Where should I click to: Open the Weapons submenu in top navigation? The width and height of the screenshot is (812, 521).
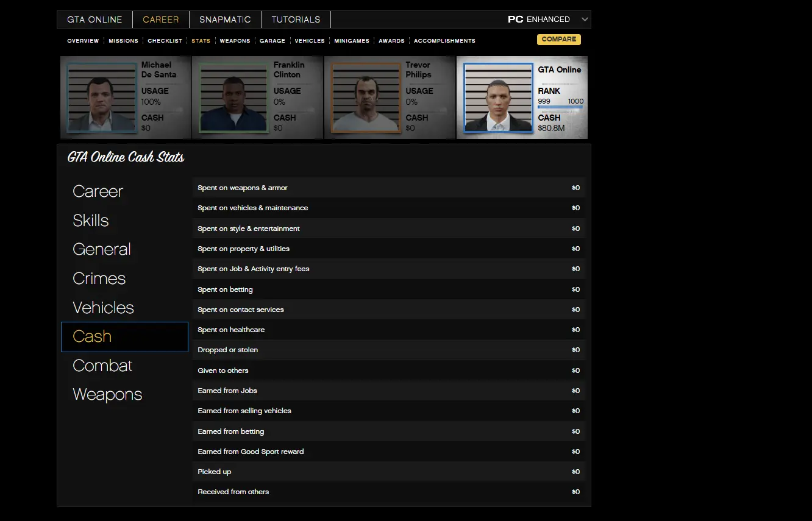235,41
